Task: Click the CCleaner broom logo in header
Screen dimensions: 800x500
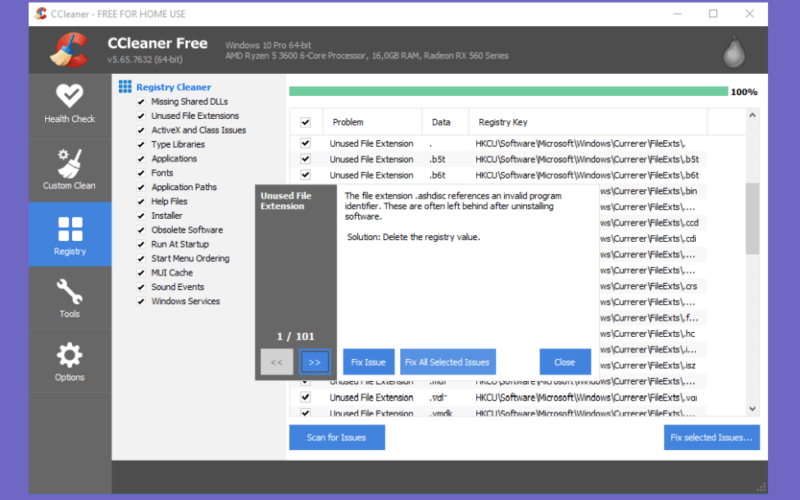Action: [x=69, y=50]
